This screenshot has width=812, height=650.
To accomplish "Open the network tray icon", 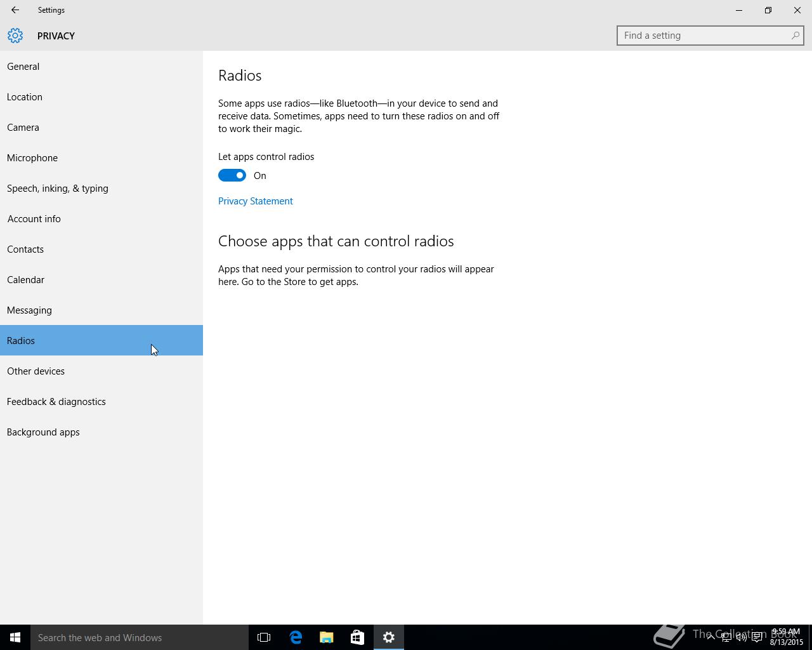I will (x=726, y=637).
